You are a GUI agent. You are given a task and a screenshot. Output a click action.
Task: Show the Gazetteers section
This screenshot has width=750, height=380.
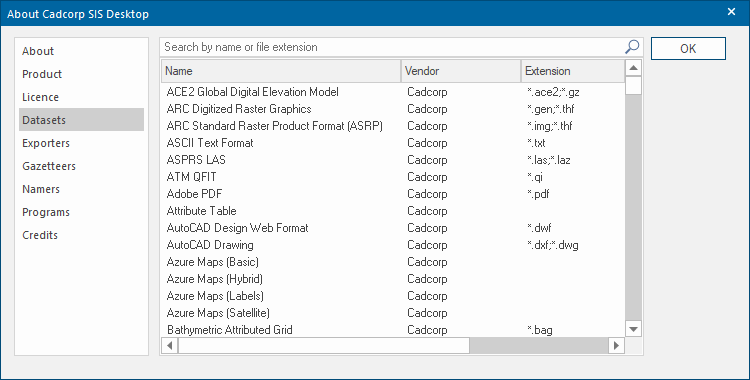(x=81, y=166)
